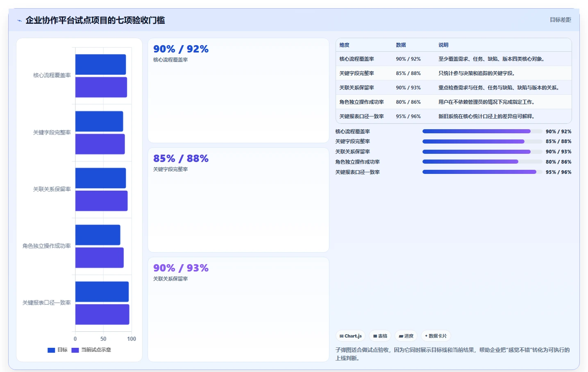588x372 pixels.
Task: Open the 90% / 92% 核心流程覆盖率 data card
Action: point(238,91)
